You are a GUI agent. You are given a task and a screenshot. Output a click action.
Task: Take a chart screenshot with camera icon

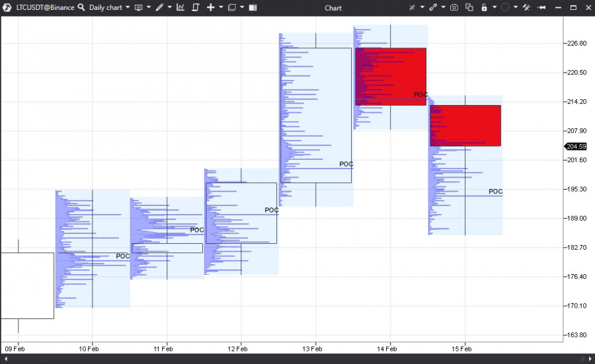454,7
